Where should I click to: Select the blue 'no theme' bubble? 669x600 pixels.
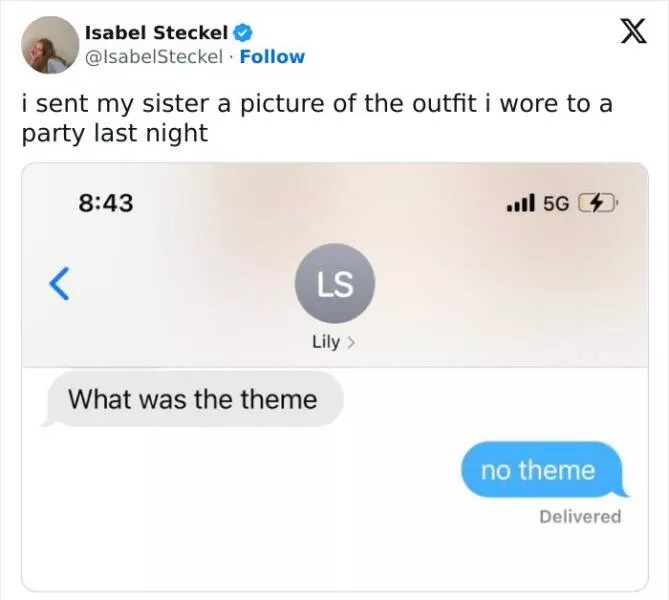544,470
